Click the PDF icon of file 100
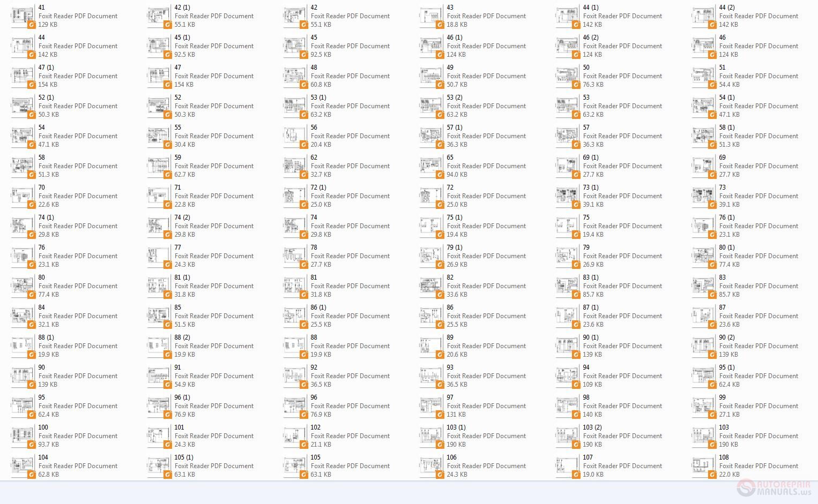Screen dimensions: 818x504 tap(23, 437)
